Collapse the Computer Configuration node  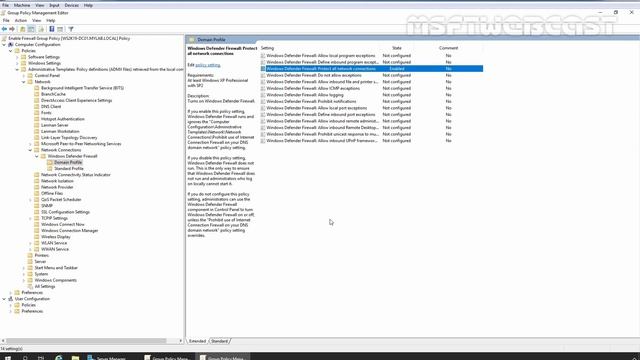[4, 44]
